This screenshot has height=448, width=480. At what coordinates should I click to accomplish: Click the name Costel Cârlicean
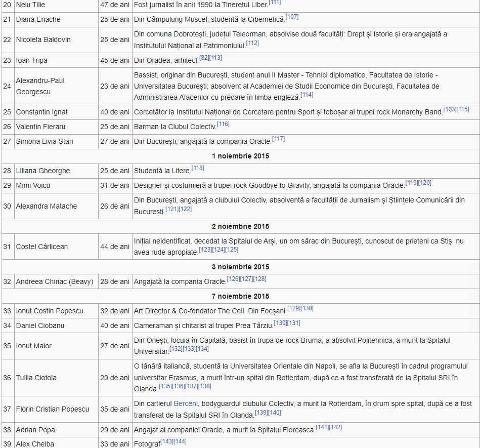point(41,247)
